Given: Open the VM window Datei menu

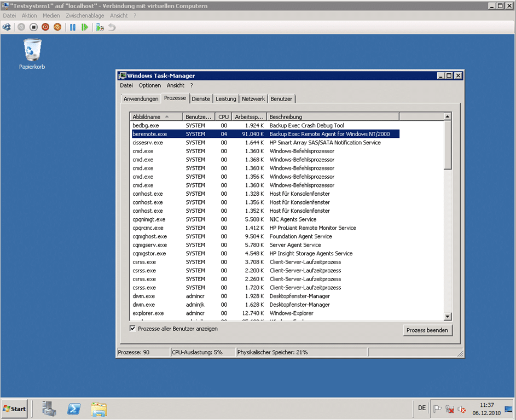Looking at the screenshot, I should [x=9, y=15].
